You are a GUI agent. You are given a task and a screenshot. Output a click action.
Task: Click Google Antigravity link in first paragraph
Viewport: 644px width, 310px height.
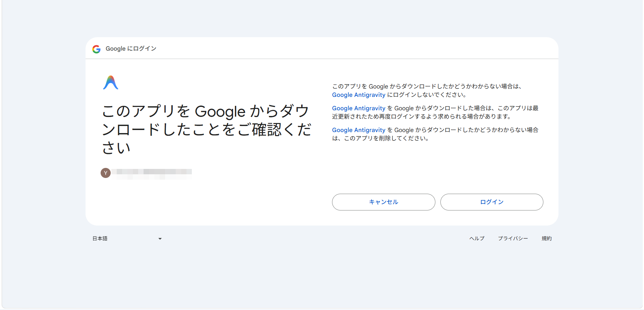[359, 95]
